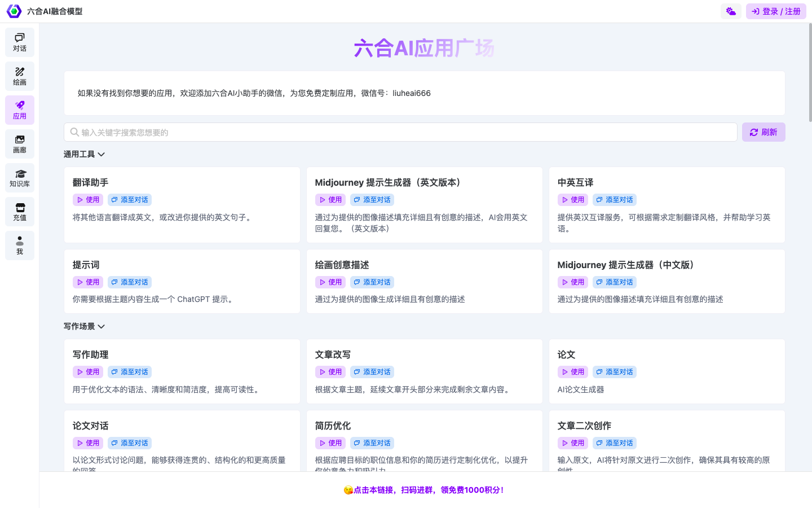Viewport: 812px width, 508px height.
Task: Click 添至对话 under 简历优化
Action: coord(372,443)
